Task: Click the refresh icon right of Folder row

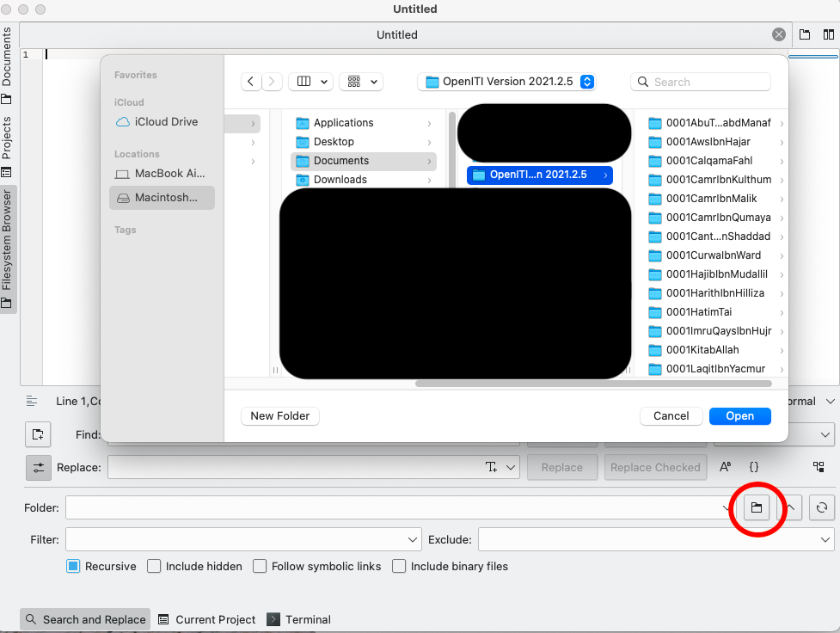Action: (821, 508)
